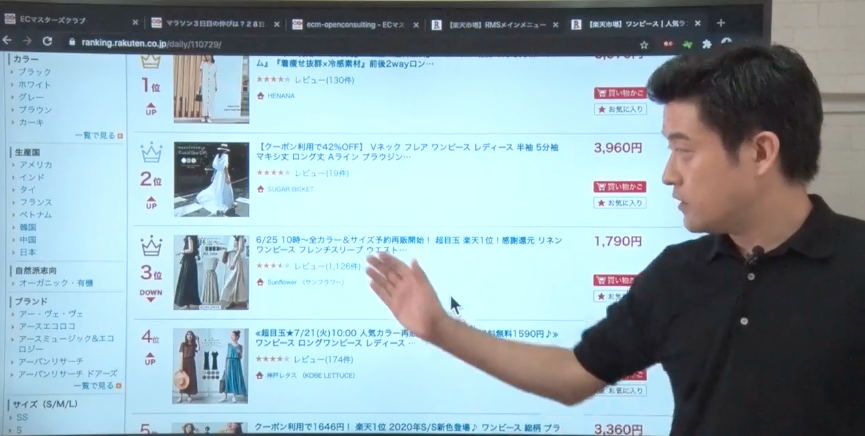Filter origin country アメリカ
Viewport: 865px width, 436px height.
[36, 165]
